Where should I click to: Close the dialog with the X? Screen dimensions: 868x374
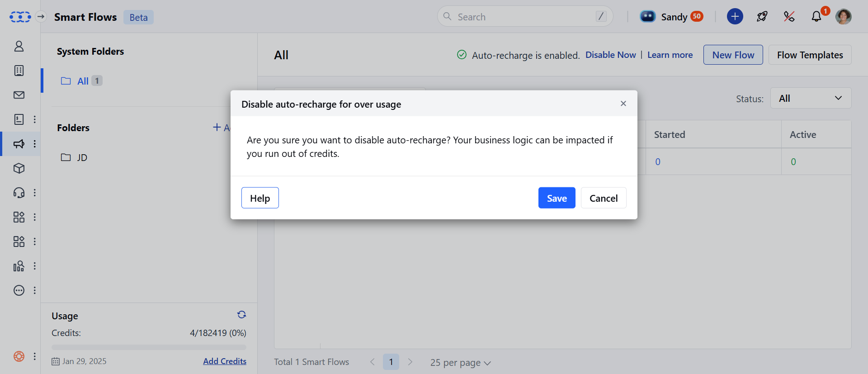tap(623, 104)
